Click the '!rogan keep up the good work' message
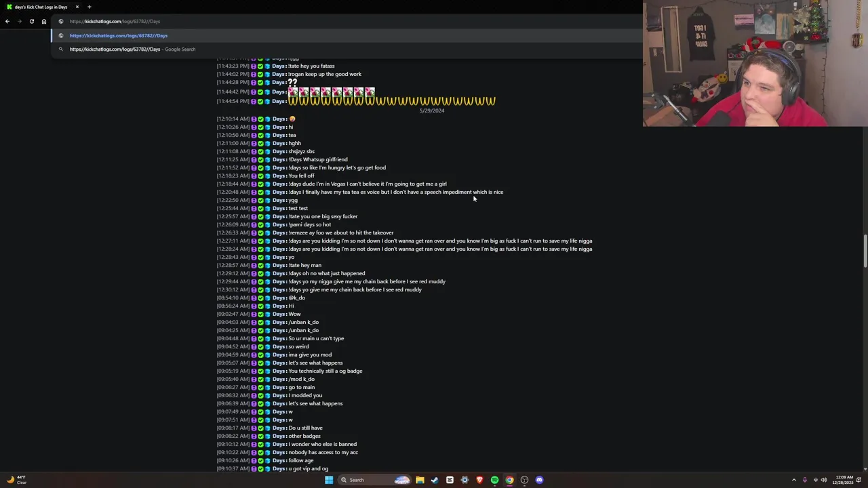The image size is (868, 488). (324, 74)
